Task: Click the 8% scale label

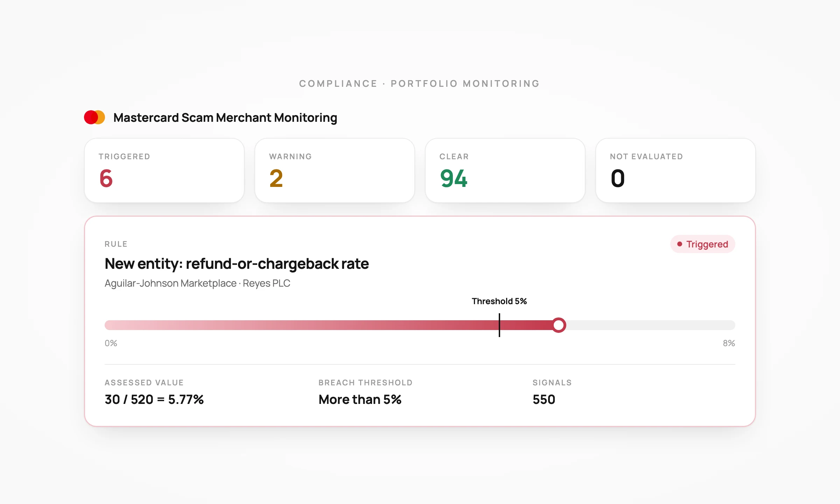Action: [729, 343]
